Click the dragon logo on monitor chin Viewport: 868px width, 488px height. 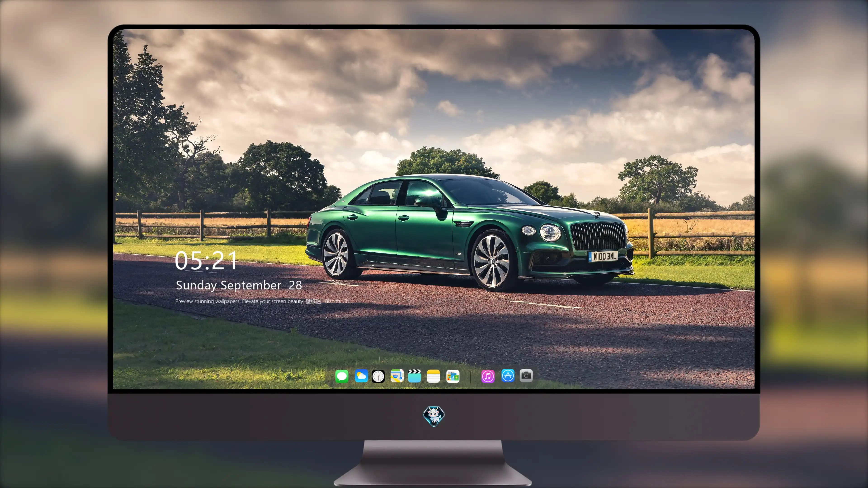click(434, 416)
